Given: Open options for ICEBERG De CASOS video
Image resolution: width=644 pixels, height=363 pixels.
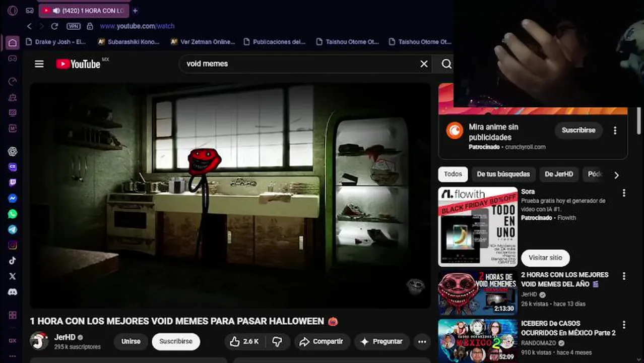Looking at the screenshot, I should [x=624, y=325].
